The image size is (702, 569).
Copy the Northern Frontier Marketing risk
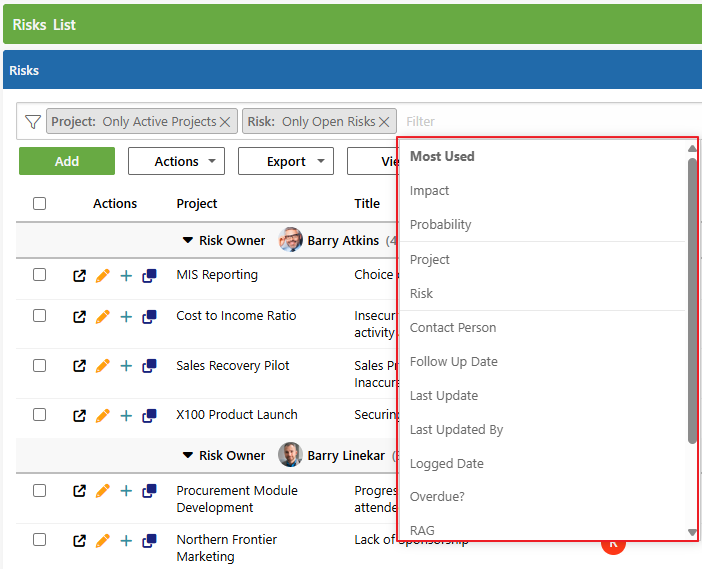[150, 541]
